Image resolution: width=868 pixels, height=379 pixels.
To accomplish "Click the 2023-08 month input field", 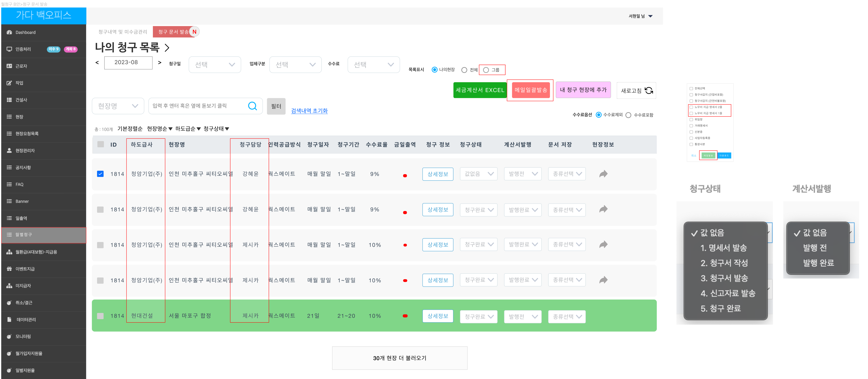I will (x=128, y=63).
